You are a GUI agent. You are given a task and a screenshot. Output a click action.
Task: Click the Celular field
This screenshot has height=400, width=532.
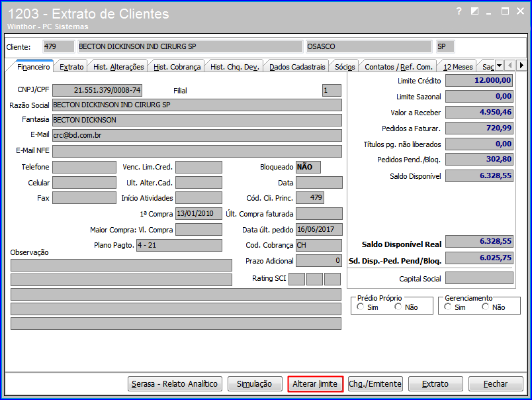coord(85,183)
